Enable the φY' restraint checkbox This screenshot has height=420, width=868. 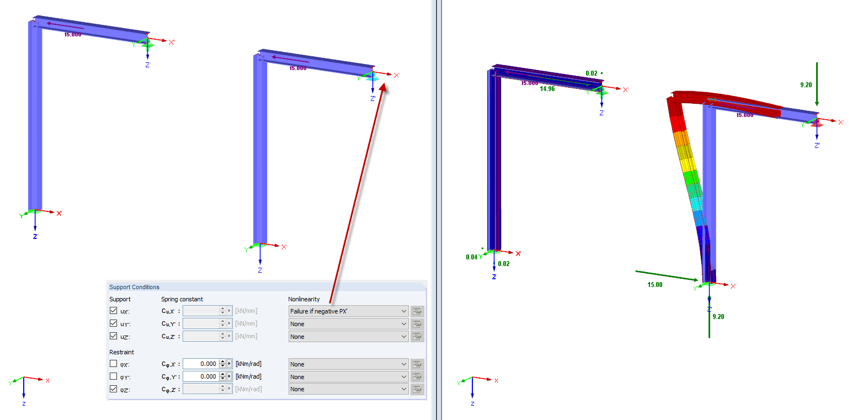(x=113, y=376)
